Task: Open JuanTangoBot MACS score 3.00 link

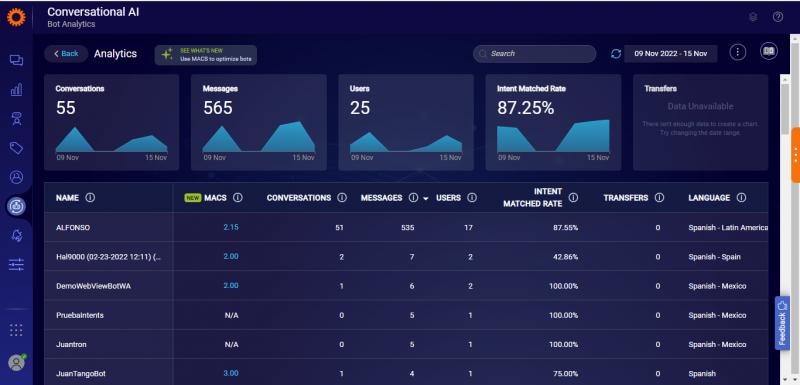Action: point(231,373)
